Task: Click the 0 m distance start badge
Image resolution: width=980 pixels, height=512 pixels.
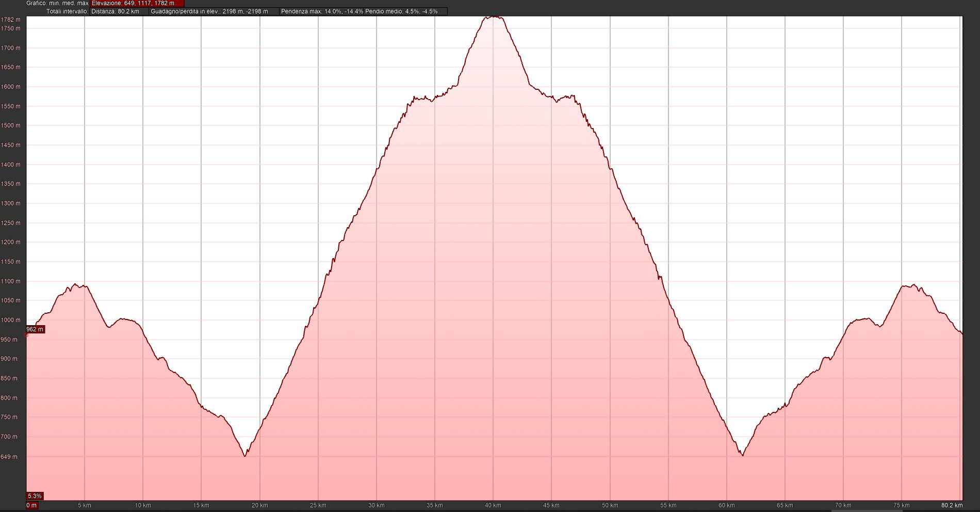Action: tap(32, 505)
